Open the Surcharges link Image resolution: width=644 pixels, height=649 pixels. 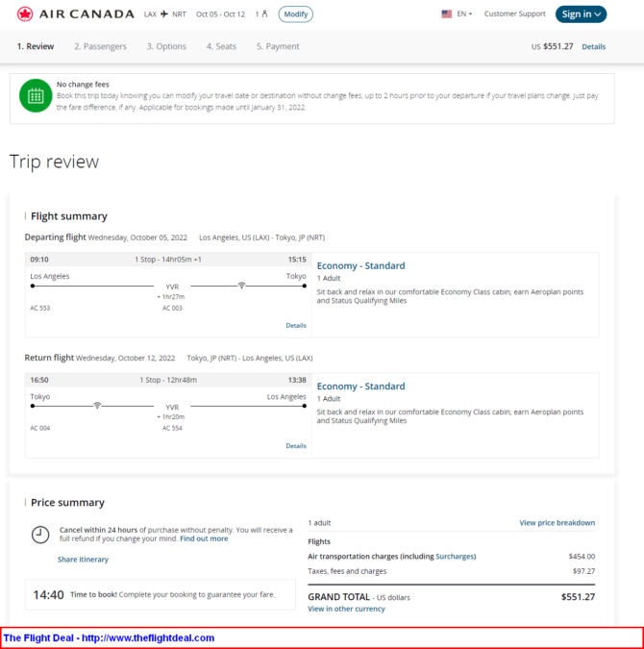coord(455,557)
